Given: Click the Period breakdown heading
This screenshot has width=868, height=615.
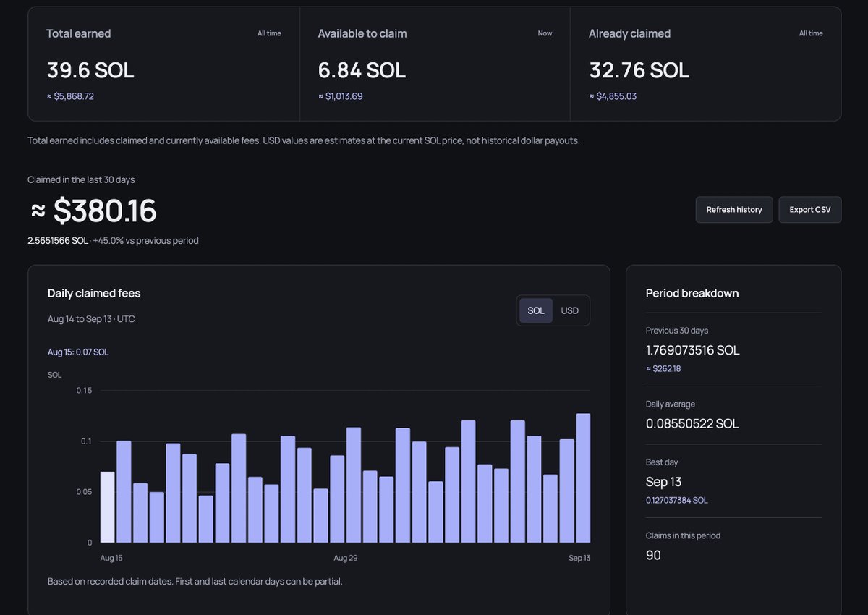Looking at the screenshot, I should point(692,293).
